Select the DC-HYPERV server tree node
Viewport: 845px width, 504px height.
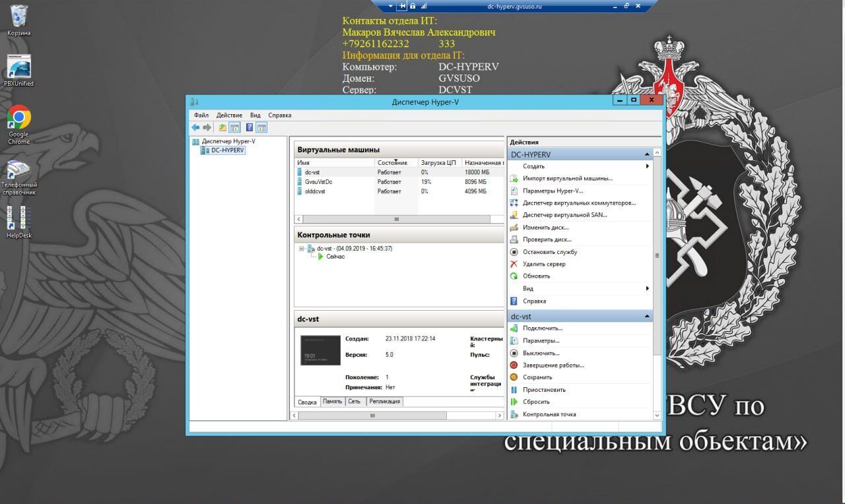click(228, 150)
